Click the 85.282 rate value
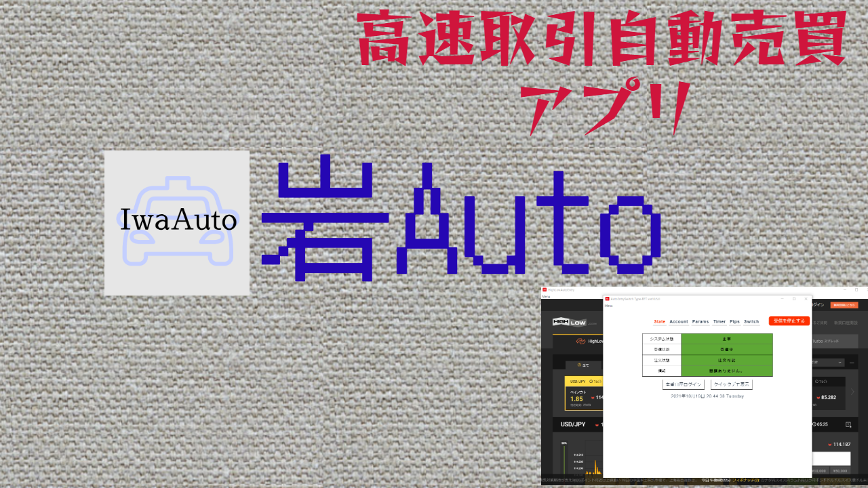The image size is (868, 488). (827, 398)
